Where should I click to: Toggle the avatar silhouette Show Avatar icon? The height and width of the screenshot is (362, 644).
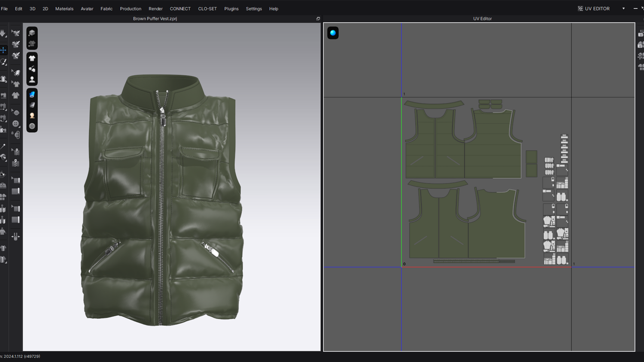pos(32,79)
